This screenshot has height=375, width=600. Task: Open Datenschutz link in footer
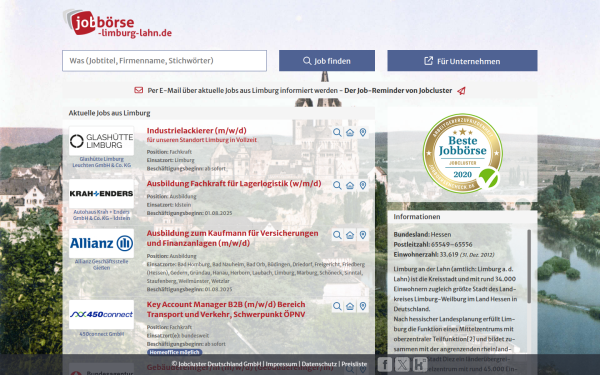tap(319, 364)
